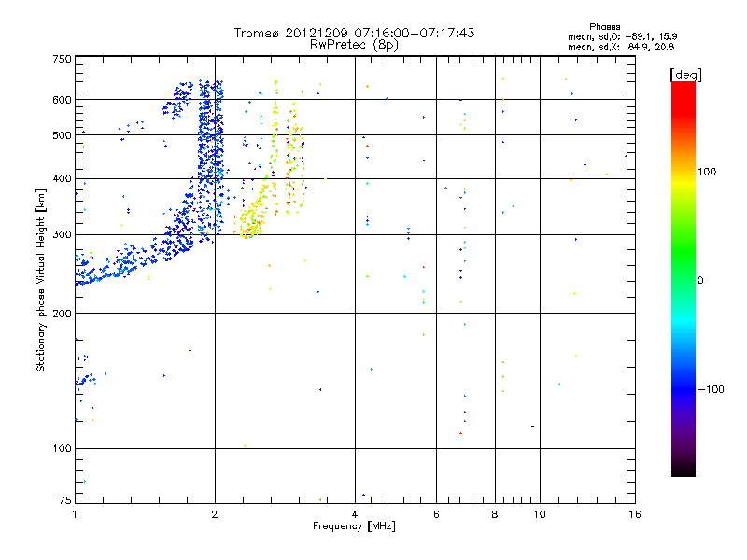The image size is (747, 560).
Task: Click y-axis tick label '300'
Action: (x=62, y=235)
